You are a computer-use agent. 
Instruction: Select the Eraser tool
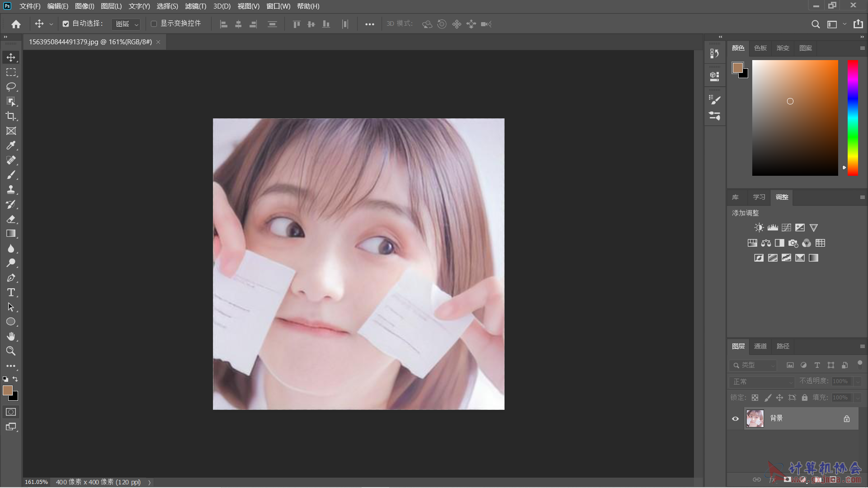point(11,219)
